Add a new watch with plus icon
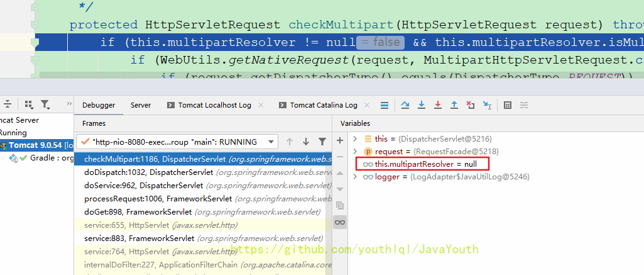The height and width of the screenshot is (275, 644). [x=340, y=140]
